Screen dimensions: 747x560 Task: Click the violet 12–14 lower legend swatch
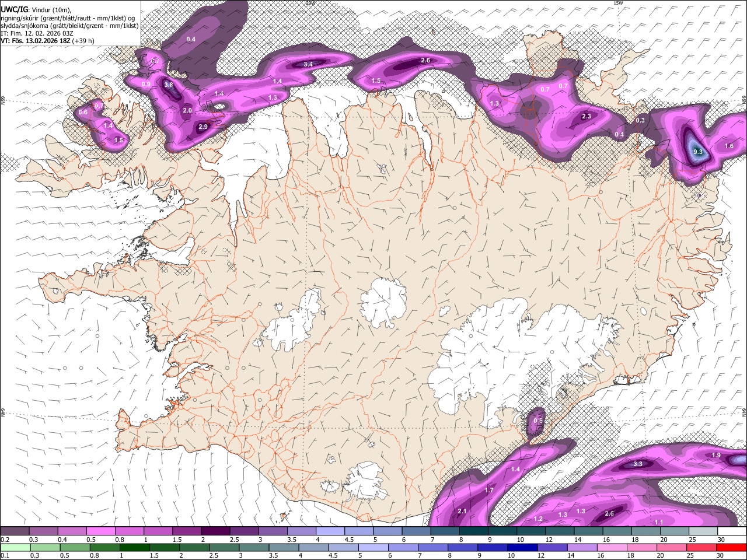tap(552, 547)
